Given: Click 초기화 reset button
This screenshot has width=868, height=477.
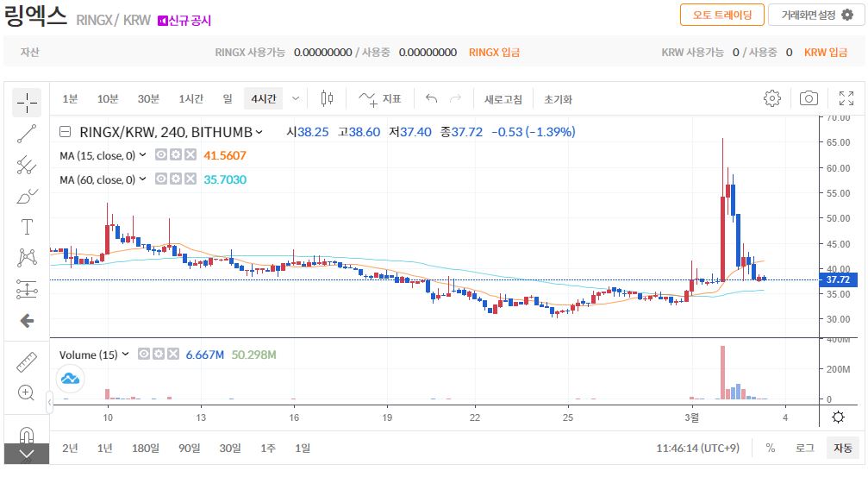Looking at the screenshot, I should point(558,99).
